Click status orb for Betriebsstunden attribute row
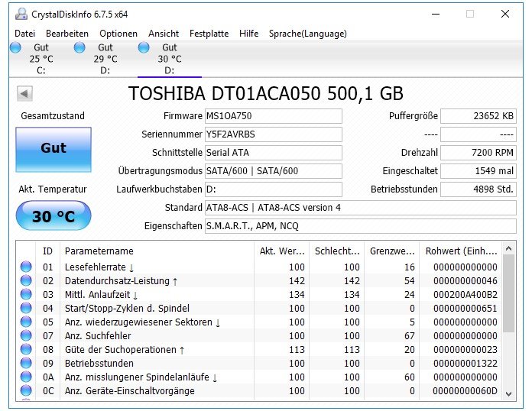Viewport: 532px width, 411px height. click(26, 363)
